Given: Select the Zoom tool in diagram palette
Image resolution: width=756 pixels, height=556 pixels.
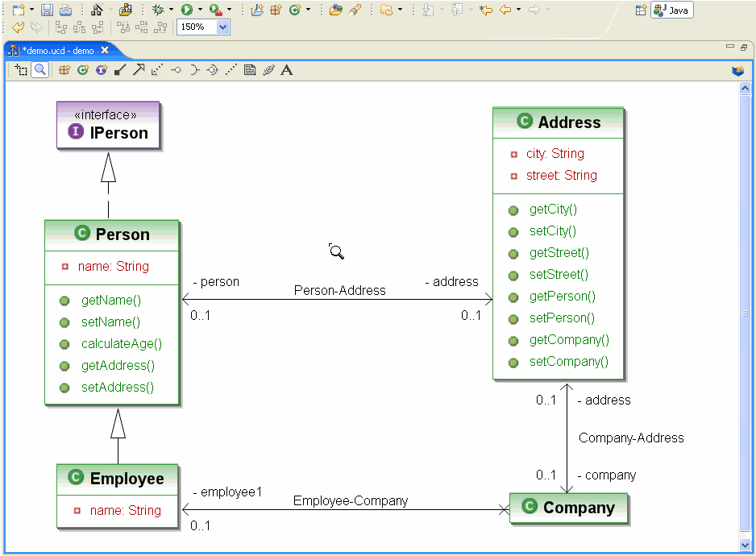Looking at the screenshot, I should pyautogui.click(x=39, y=70).
